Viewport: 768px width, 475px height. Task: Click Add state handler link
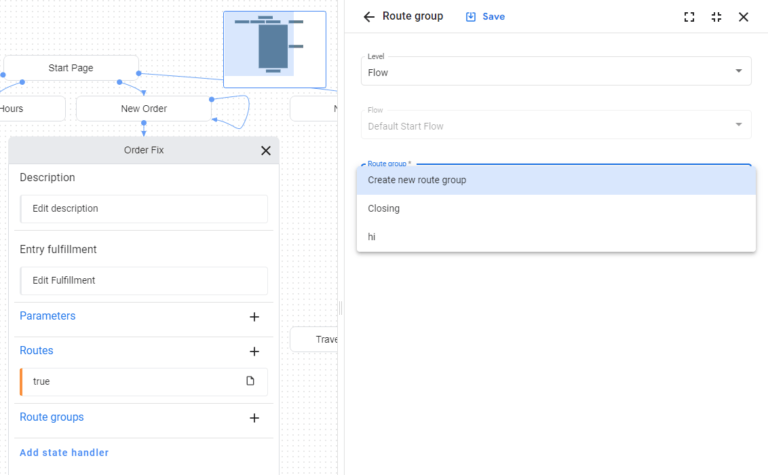coord(64,453)
